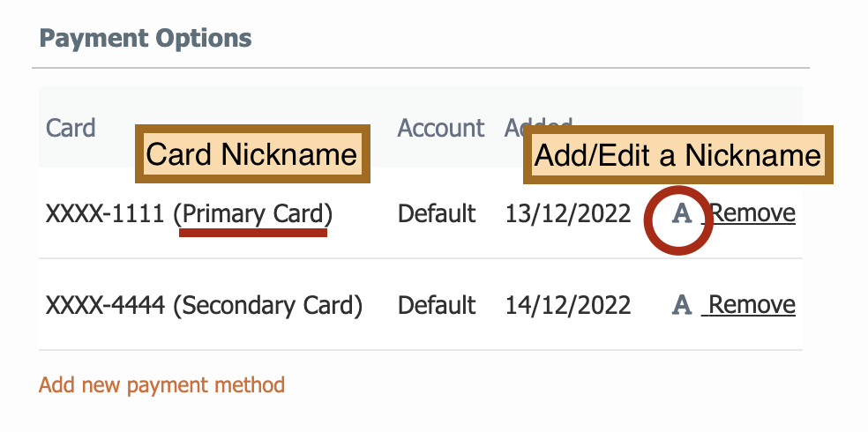
Task: Click the Default account value for Primary Card
Action: [x=437, y=213]
